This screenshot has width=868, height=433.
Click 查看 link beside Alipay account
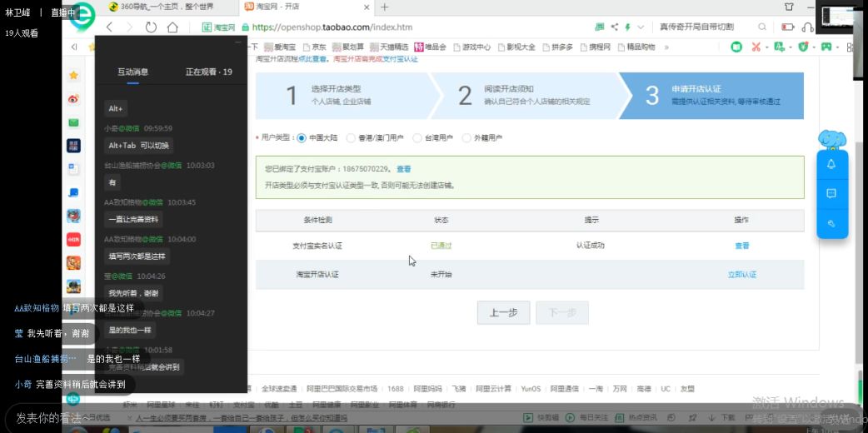(x=403, y=169)
